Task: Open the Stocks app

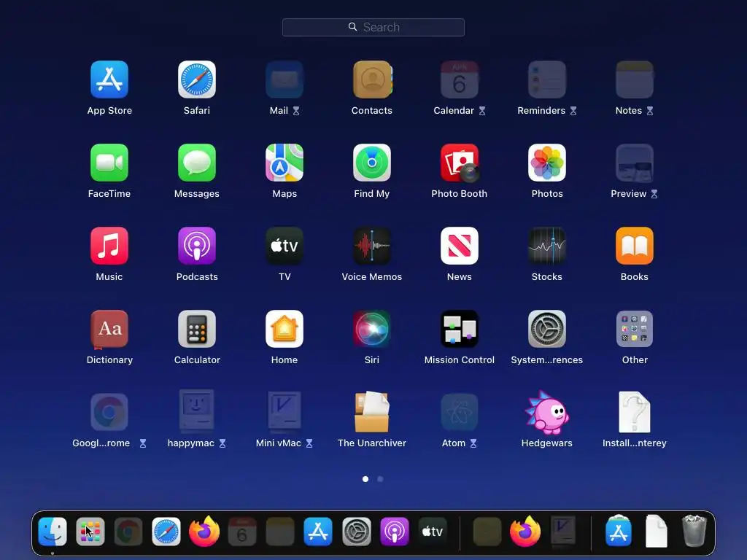Action: coord(547,246)
